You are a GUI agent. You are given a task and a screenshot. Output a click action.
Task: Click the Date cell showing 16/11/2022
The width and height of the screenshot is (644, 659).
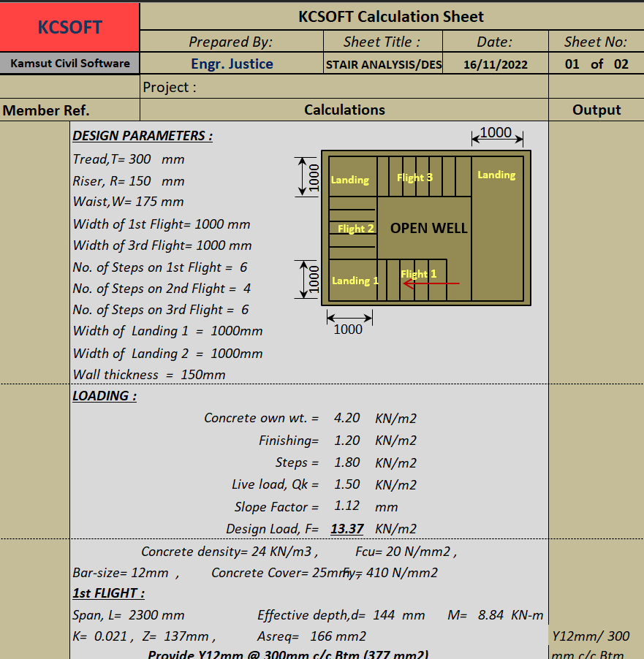click(495, 64)
